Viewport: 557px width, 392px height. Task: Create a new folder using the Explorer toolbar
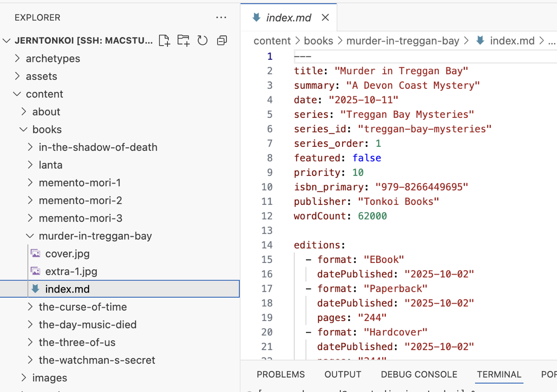pyautogui.click(x=183, y=40)
